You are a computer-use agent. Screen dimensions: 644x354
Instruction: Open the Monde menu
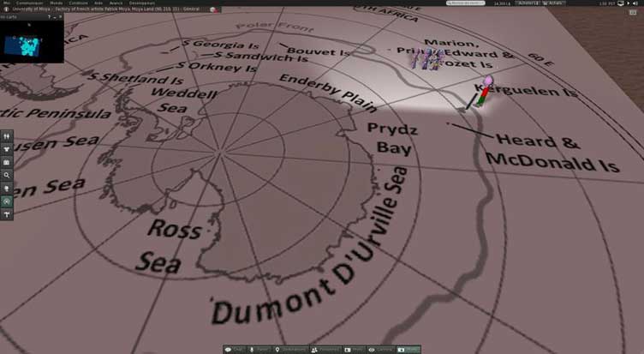pos(56,3)
